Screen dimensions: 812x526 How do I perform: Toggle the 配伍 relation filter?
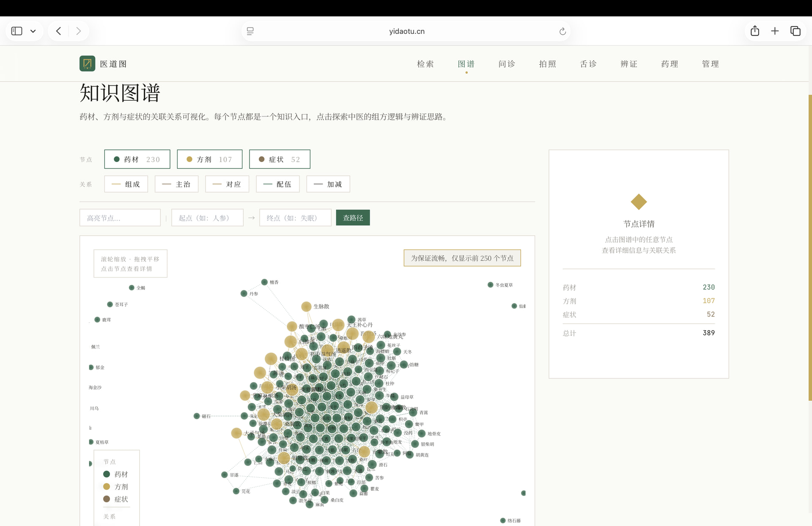point(278,184)
